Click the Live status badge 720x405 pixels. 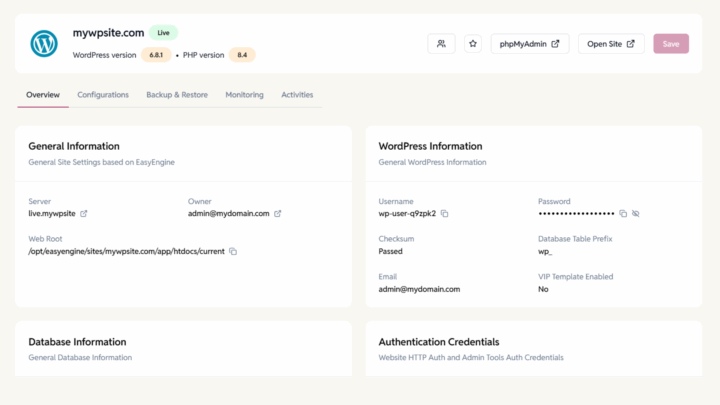click(x=163, y=33)
